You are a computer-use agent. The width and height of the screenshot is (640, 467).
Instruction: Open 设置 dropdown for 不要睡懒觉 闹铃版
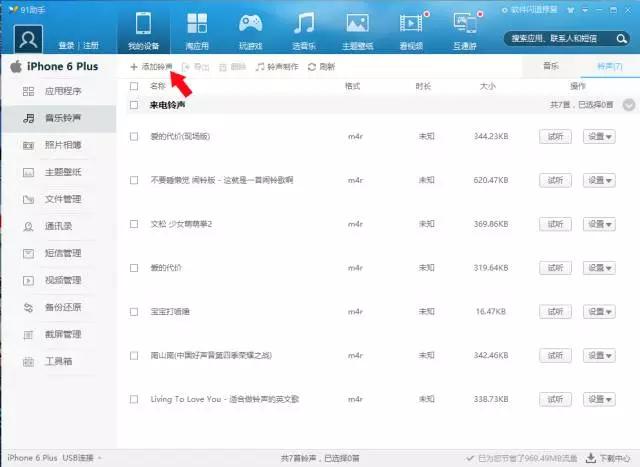point(599,180)
